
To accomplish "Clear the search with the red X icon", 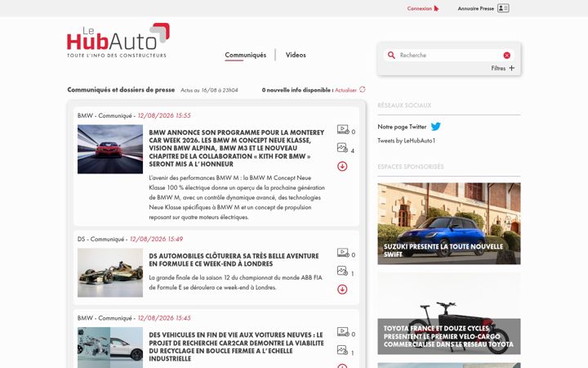I will [506, 56].
